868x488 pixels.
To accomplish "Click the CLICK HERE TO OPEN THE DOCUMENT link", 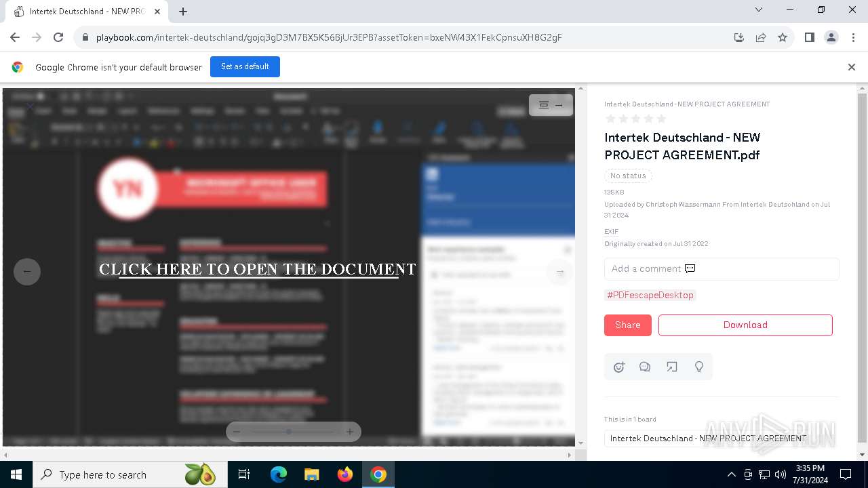I will click(x=258, y=270).
